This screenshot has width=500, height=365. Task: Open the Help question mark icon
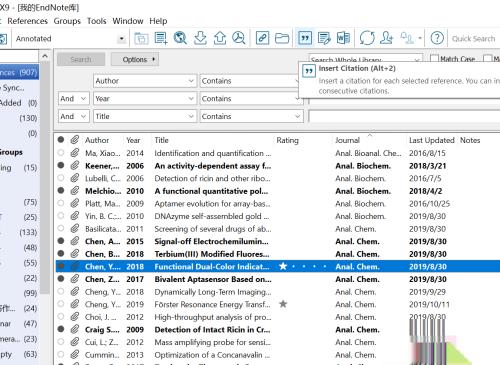tap(437, 38)
